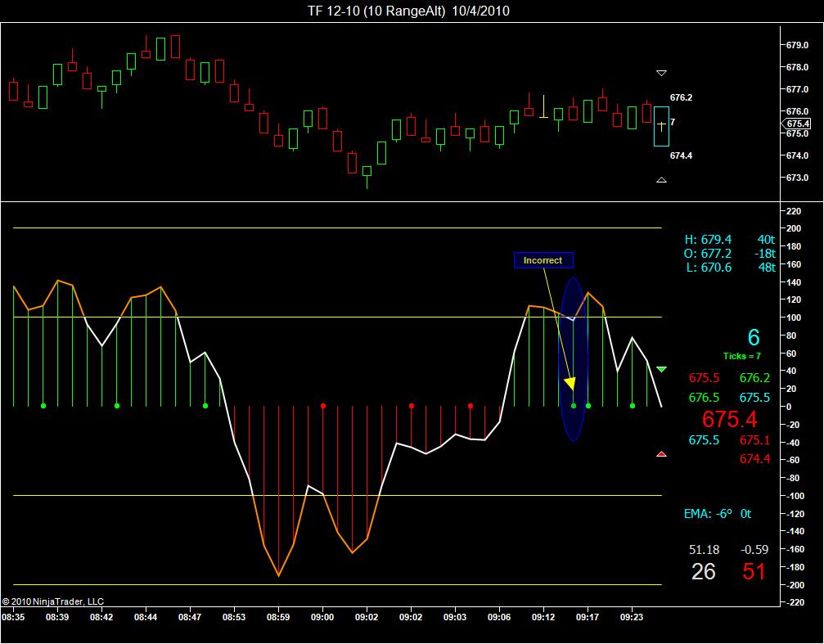
Task: Click the red up-triangle marker in the indicator panel
Action: [x=662, y=453]
